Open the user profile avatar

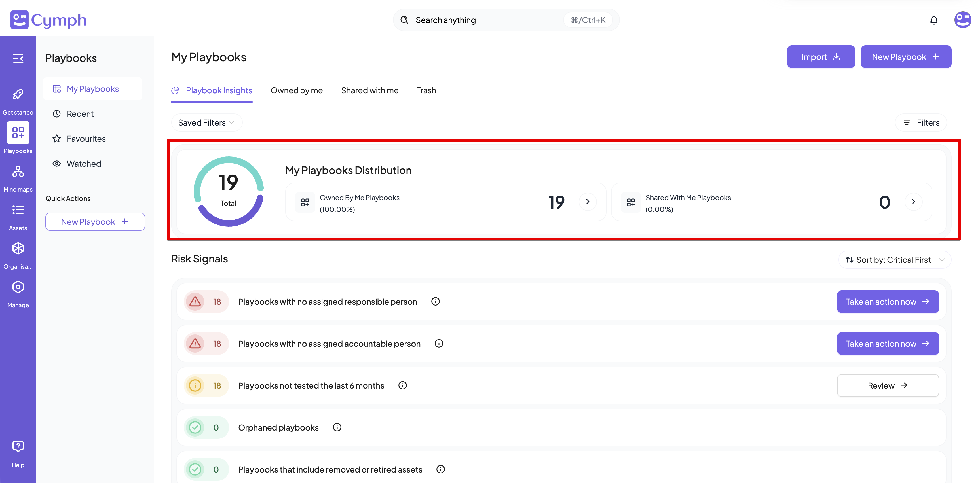(962, 20)
